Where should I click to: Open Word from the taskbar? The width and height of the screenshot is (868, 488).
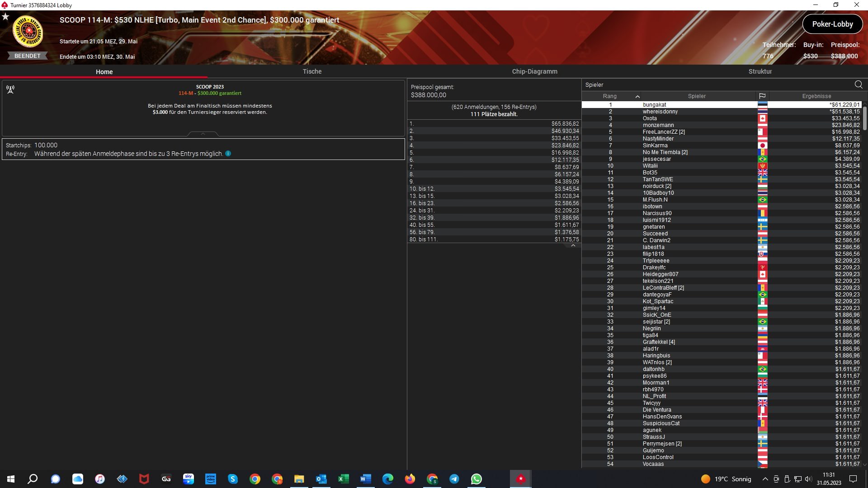tap(366, 479)
